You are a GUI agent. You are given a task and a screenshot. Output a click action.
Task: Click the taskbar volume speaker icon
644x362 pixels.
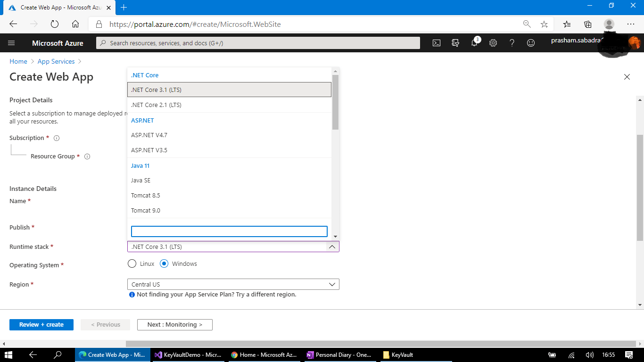point(589,355)
